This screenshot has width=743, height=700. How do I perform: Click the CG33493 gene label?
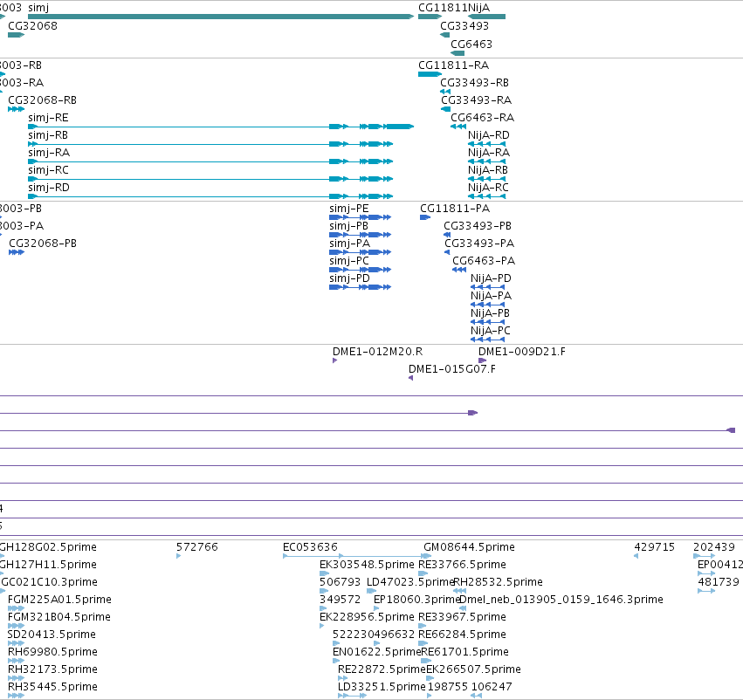(x=464, y=26)
